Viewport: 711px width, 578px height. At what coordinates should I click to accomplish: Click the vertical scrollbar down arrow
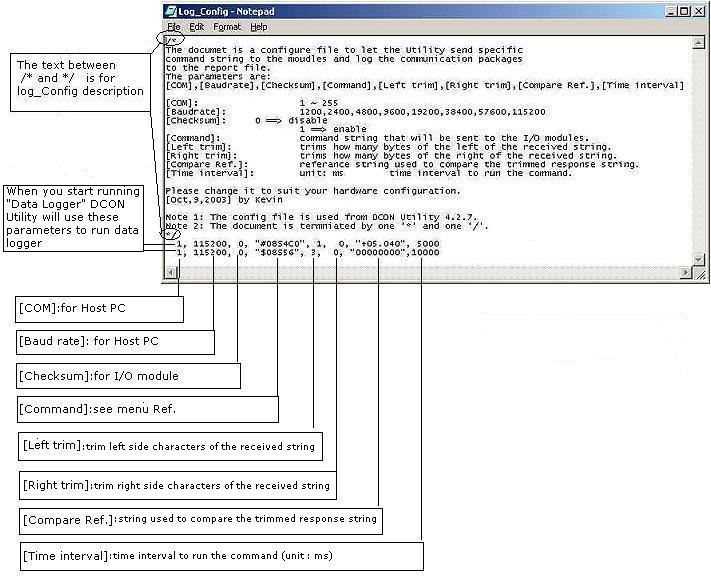coord(700,260)
